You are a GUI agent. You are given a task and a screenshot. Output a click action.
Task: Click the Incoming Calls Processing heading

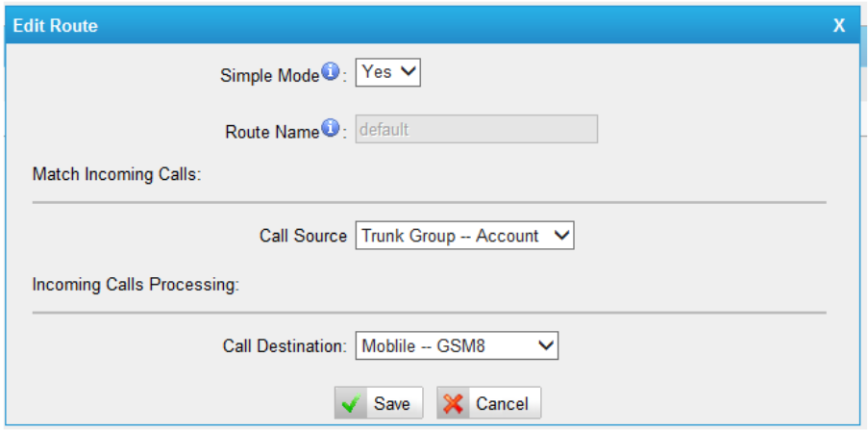pyautogui.click(x=136, y=286)
